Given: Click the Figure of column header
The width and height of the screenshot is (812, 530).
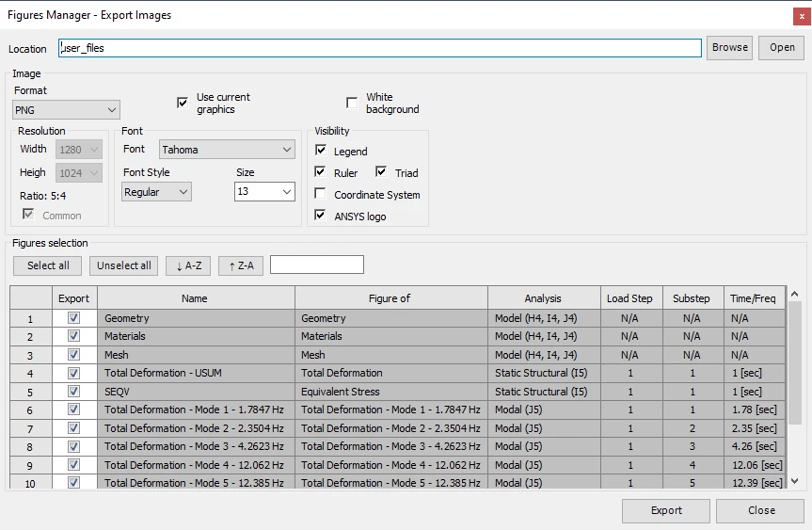Looking at the screenshot, I should click(x=391, y=298).
